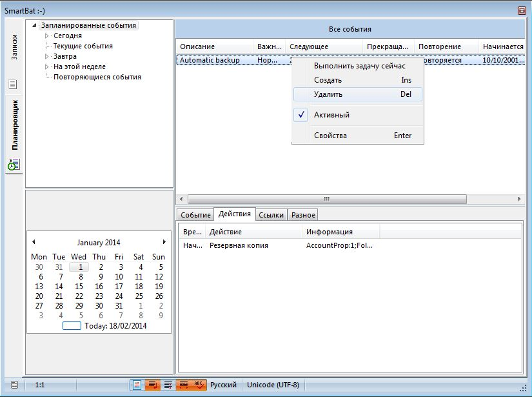Select Повторяющиеся события in the tree
532x397 pixels.
pos(97,77)
